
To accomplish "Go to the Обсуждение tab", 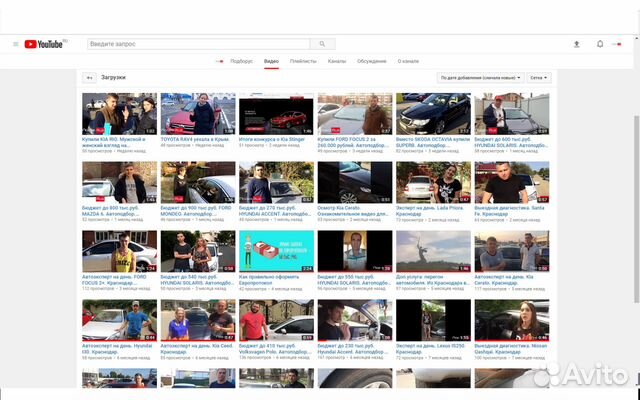I will pos(371,61).
